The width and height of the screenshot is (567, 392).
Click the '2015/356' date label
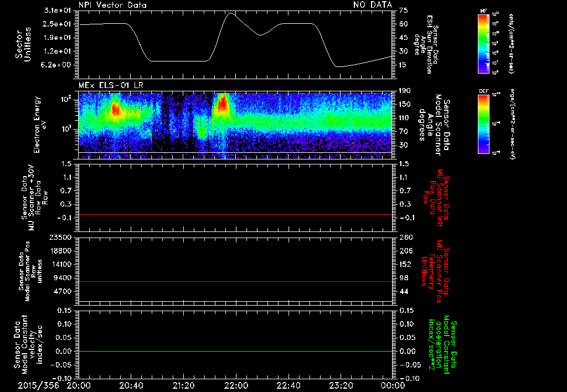coord(38,385)
